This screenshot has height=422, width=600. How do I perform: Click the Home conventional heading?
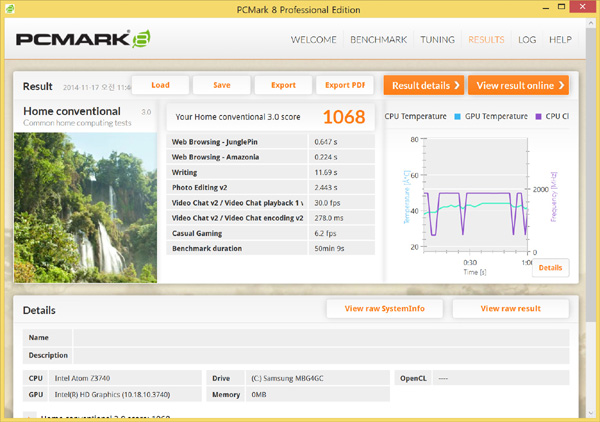tap(72, 111)
